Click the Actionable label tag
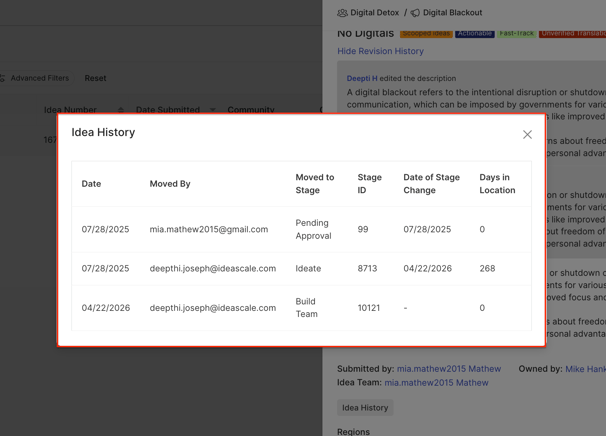Screen dimensions: 606x436 tap(475, 34)
